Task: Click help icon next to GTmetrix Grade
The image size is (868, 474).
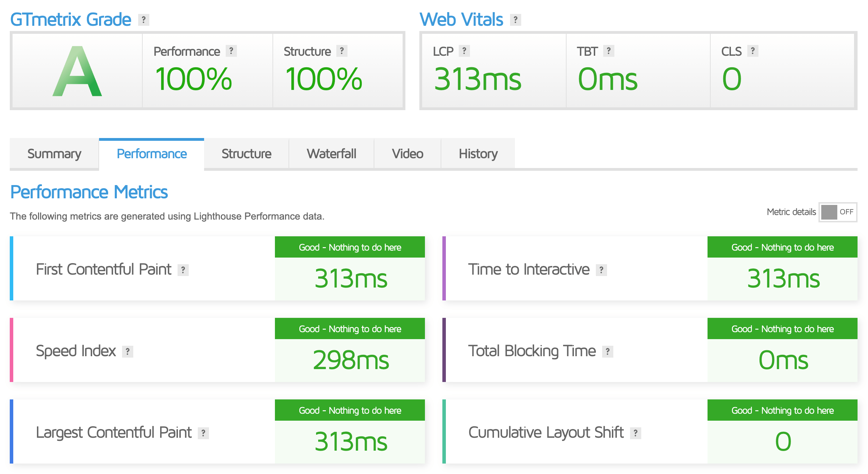Action: click(143, 20)
